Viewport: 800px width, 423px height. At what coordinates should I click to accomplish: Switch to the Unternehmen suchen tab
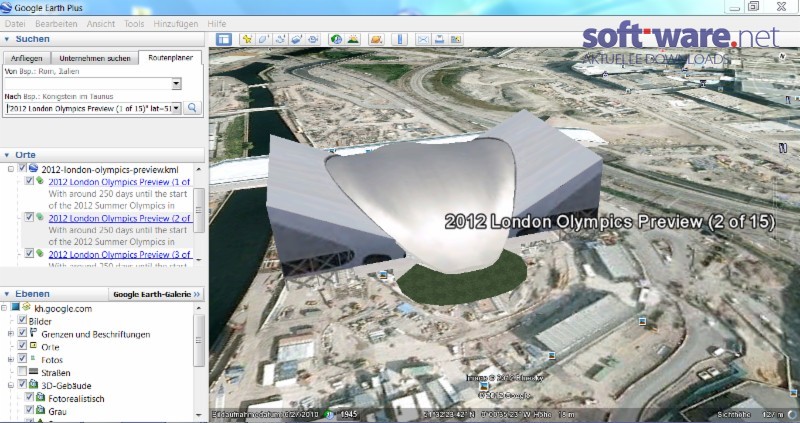(x=95, y=58)
